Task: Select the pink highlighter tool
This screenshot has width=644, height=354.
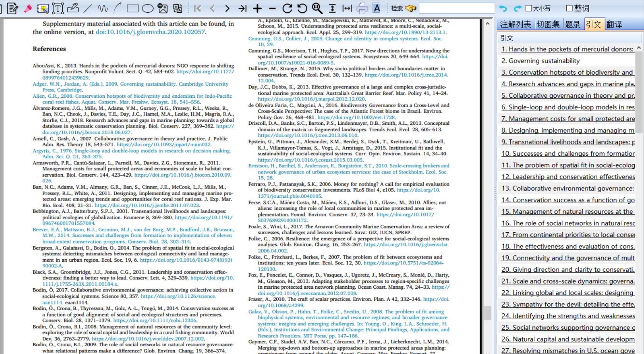Action: click(27, 8)
